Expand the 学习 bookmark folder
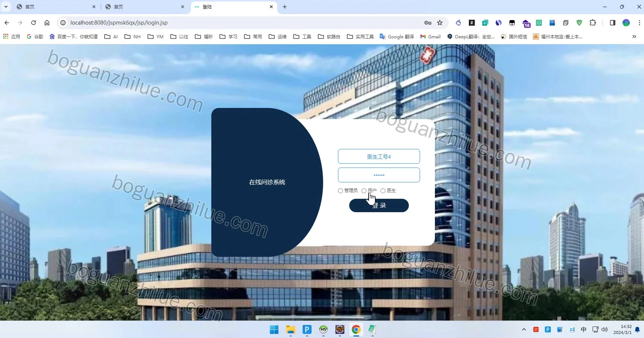 coord(228,36)
